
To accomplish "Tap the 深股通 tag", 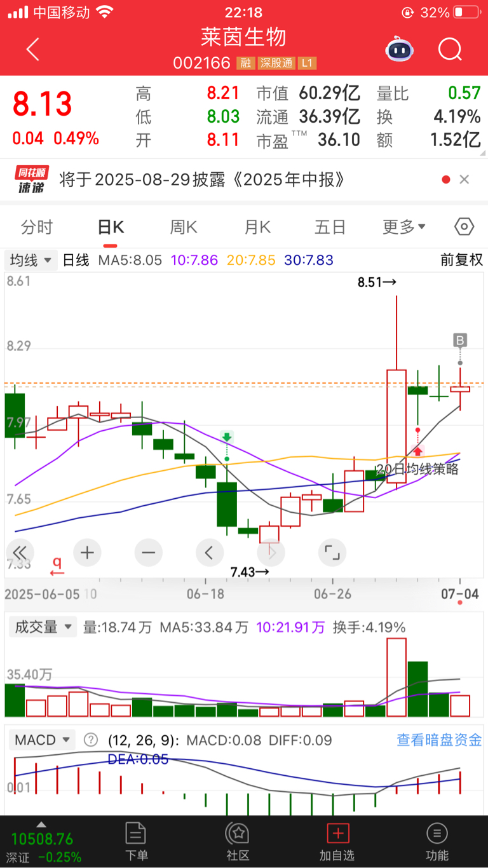I will [276, 64].
